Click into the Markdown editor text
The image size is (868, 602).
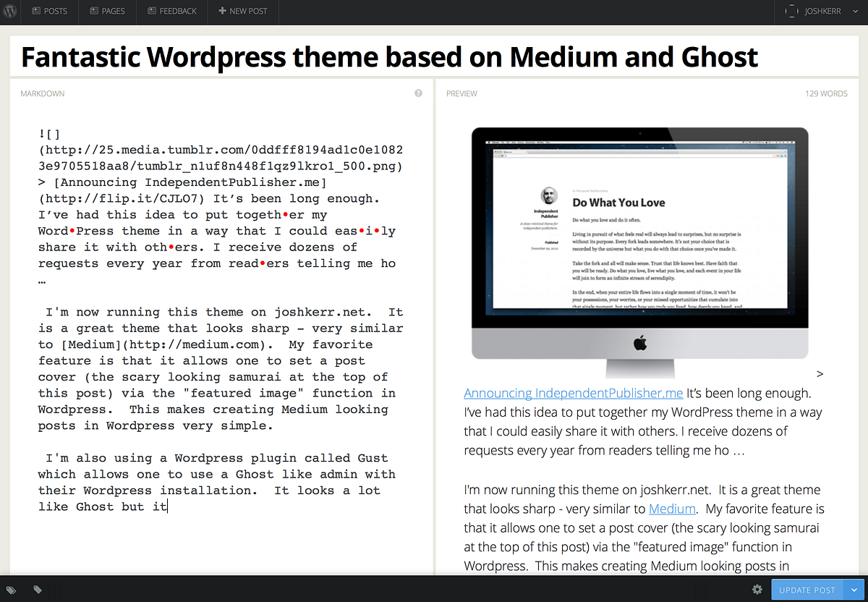click(221, 320)
